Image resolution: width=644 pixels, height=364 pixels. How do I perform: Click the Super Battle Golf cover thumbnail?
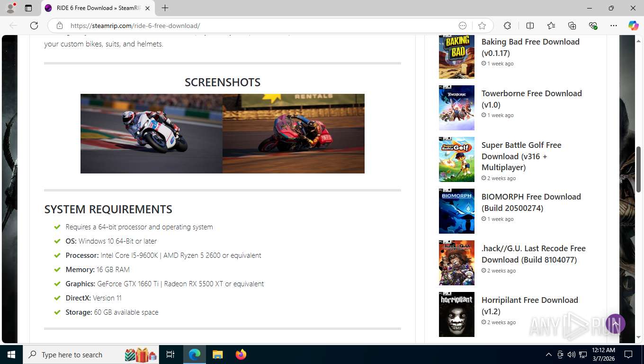[456, 159]
